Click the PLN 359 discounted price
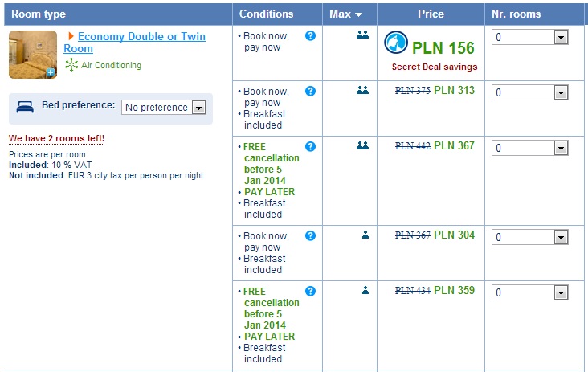 [454, 290]
